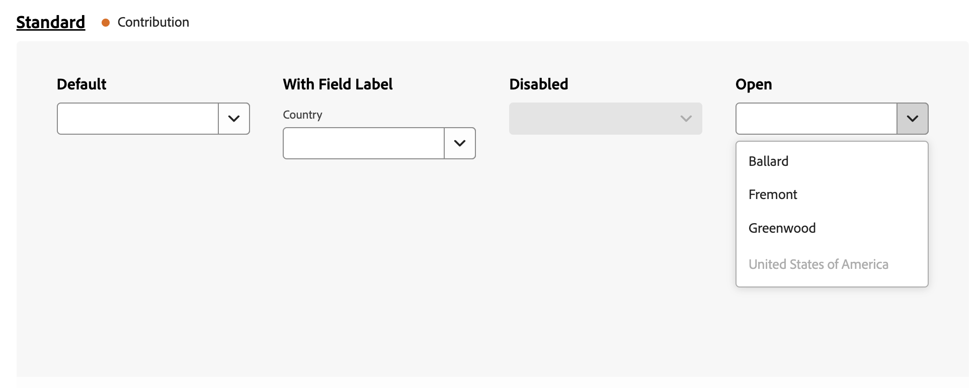Choose Ballard from the open list

832,161
